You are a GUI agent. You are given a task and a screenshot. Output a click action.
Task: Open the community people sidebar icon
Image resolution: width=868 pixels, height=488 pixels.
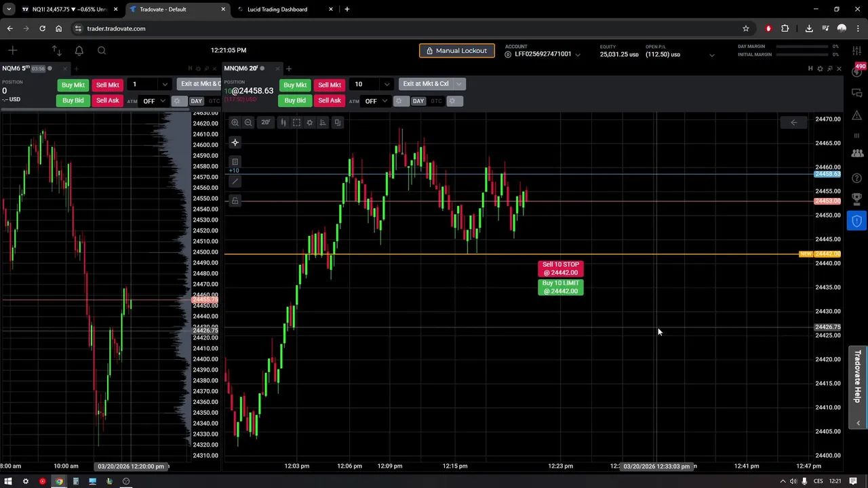coord(857,154)
